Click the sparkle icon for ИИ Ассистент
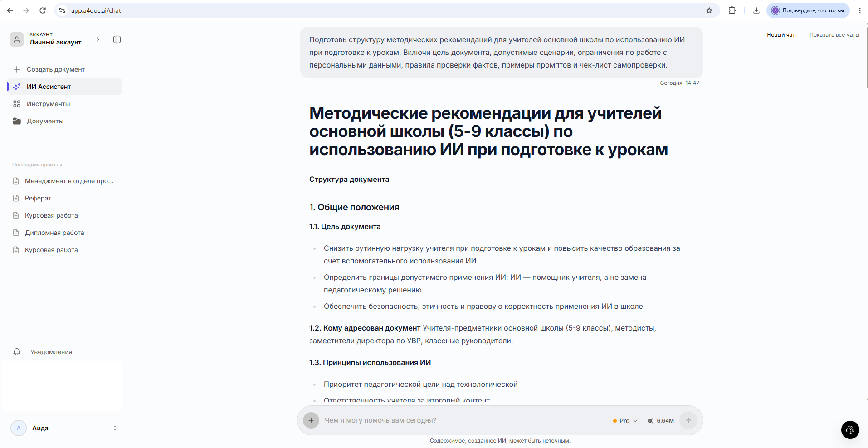 (17, 87)
